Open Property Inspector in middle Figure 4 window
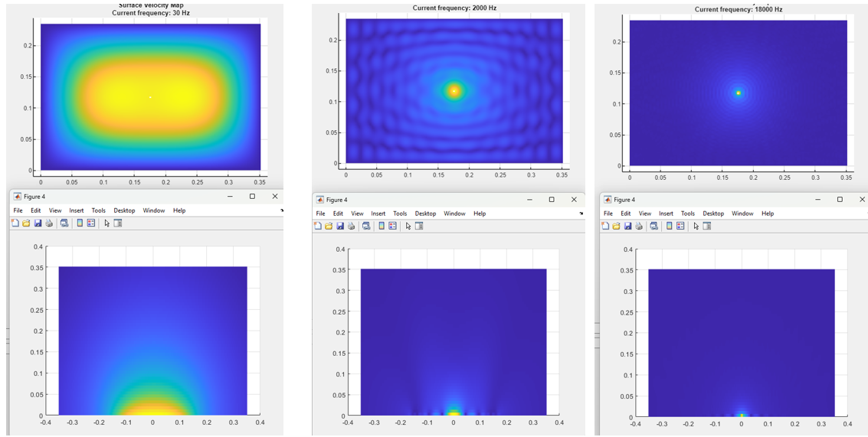Viewport: 868px width, 437px height. pos(419,226)
